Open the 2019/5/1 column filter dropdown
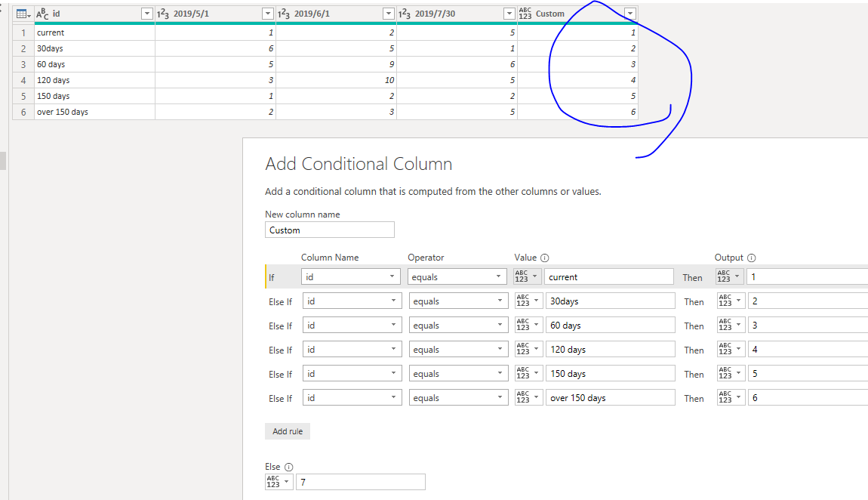868x500 pixels. click(267, 14)
